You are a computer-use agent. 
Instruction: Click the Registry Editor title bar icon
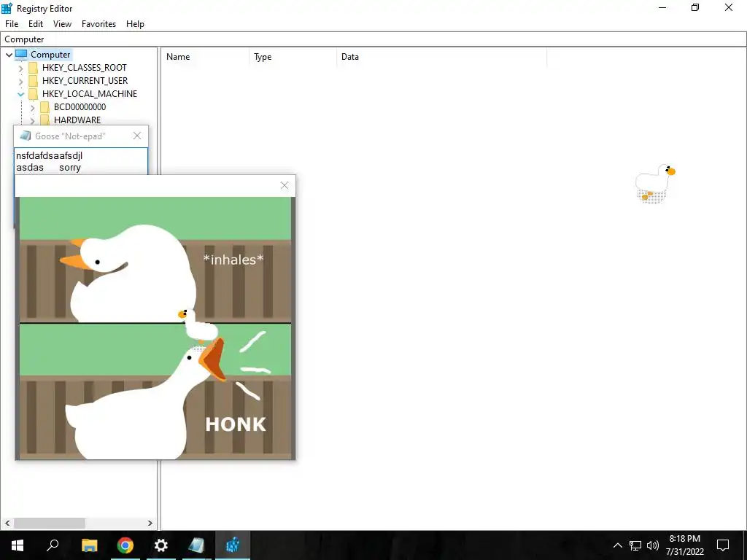point(7,8)
